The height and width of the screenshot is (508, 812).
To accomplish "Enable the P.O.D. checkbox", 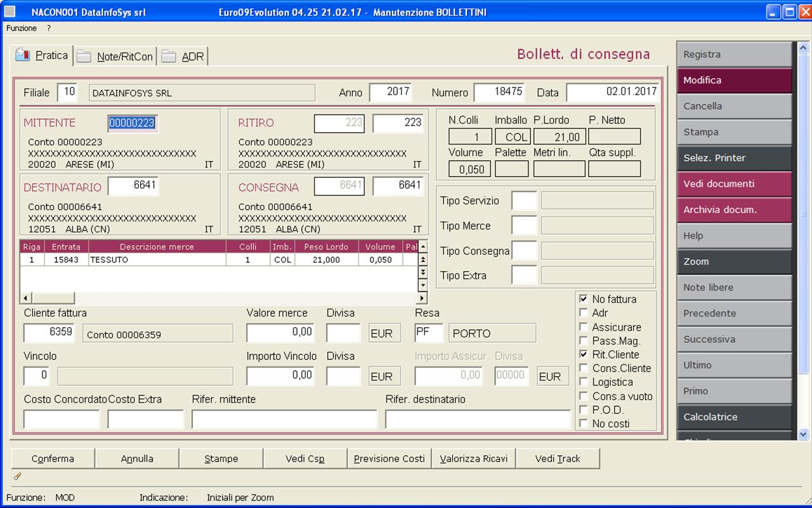I will pos(584,410).
